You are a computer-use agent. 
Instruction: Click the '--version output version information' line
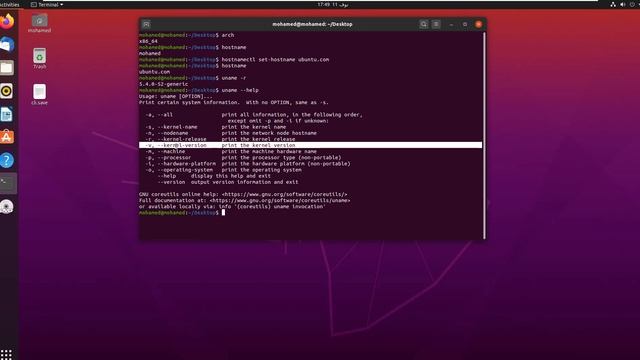coord(228,182)
